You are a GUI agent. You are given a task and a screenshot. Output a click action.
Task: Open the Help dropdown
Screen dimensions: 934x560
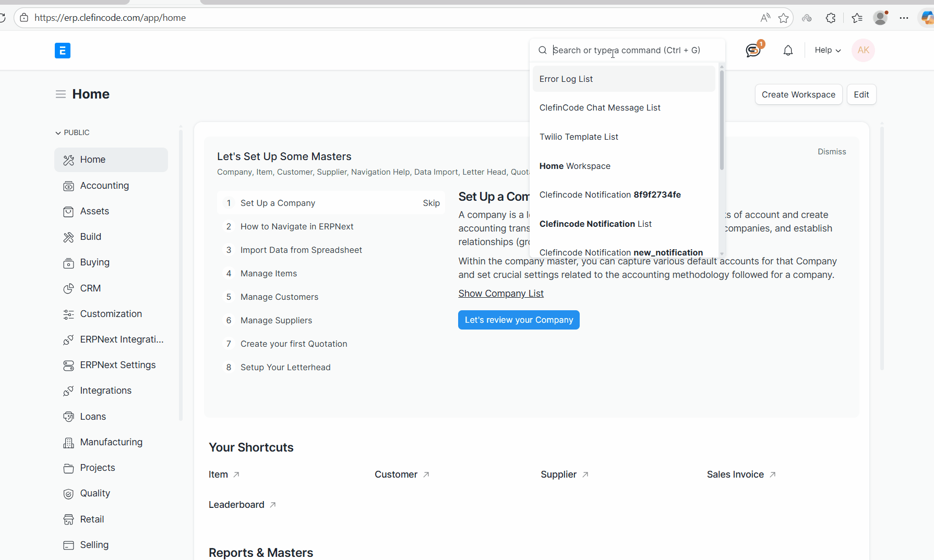pos(827,50)
